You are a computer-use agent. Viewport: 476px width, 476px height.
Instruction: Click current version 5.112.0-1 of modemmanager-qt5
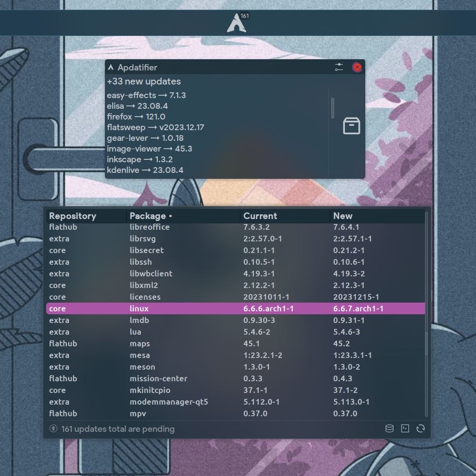pos(261,402)
